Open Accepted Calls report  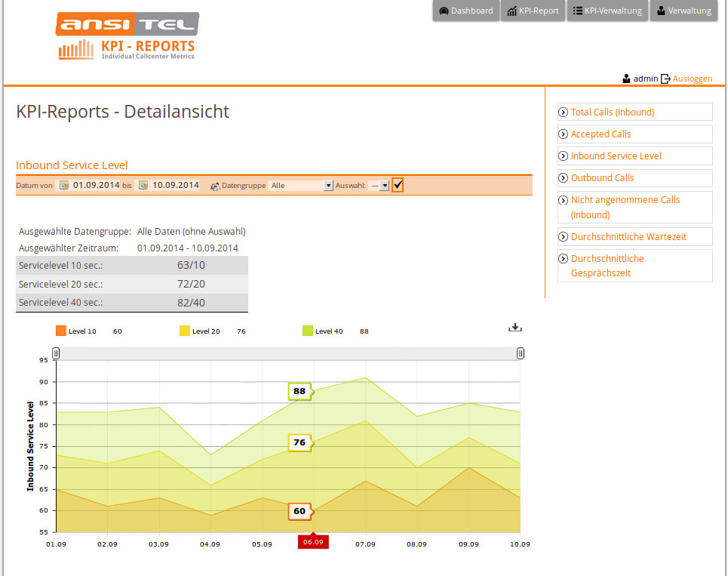601,134
